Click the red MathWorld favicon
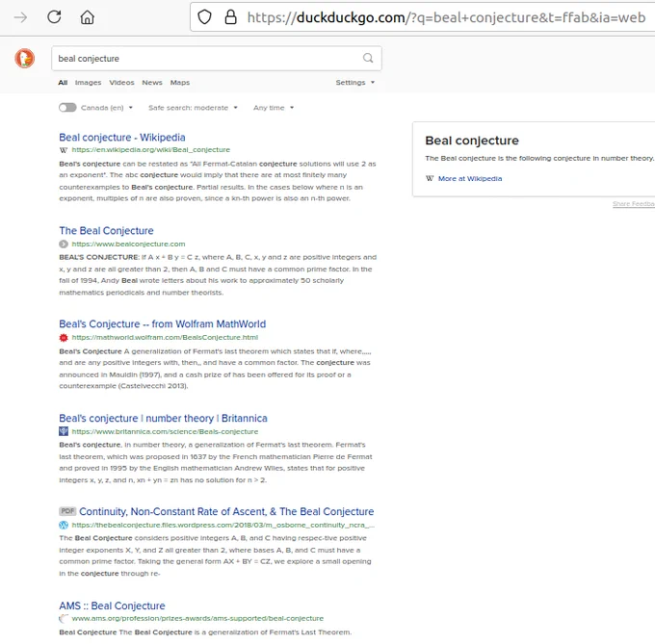Screen dimensions: 655x644 [63, 337]
